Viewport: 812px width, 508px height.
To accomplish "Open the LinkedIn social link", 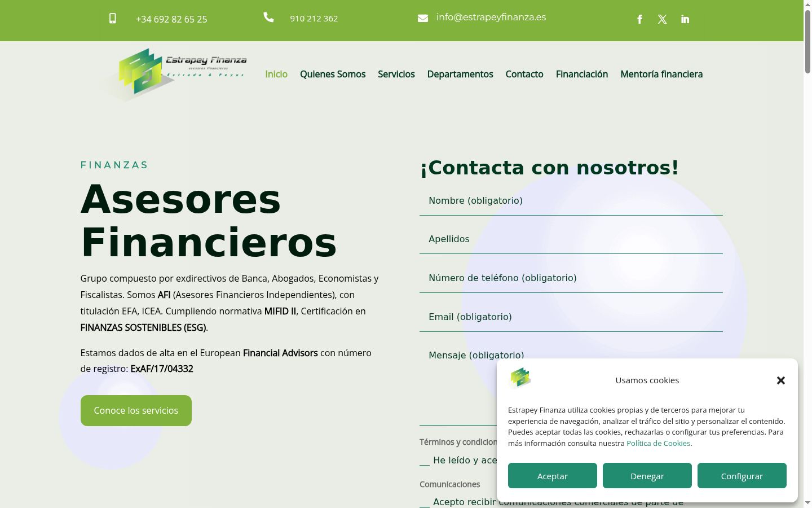I will coord(685,19).
